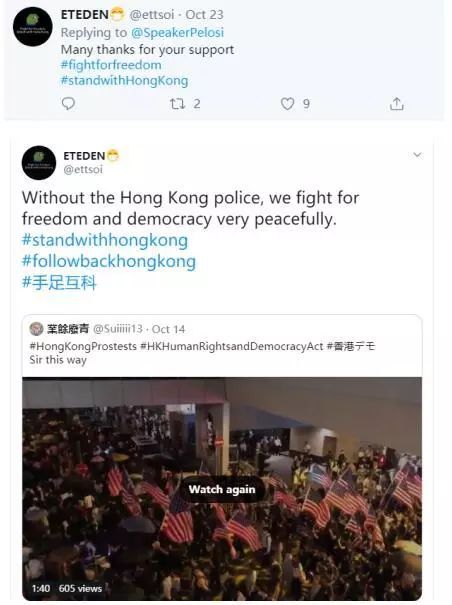The image size is (452, 605).
Task: Expand the tweet options chevron menu
Action: (417, 155)
